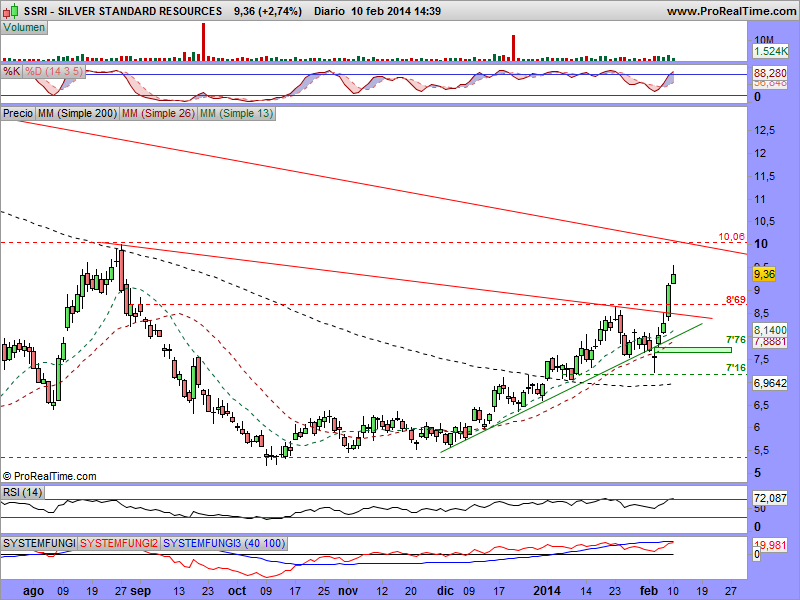Select the SYSTEMFUNGI2 indicator label

pos(119,543)
